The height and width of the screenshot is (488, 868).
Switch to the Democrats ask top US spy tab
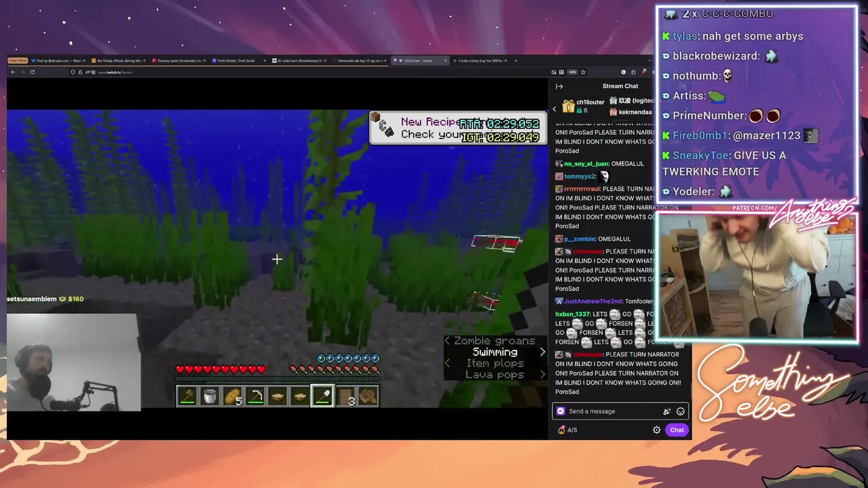click(x=361, y=60)
